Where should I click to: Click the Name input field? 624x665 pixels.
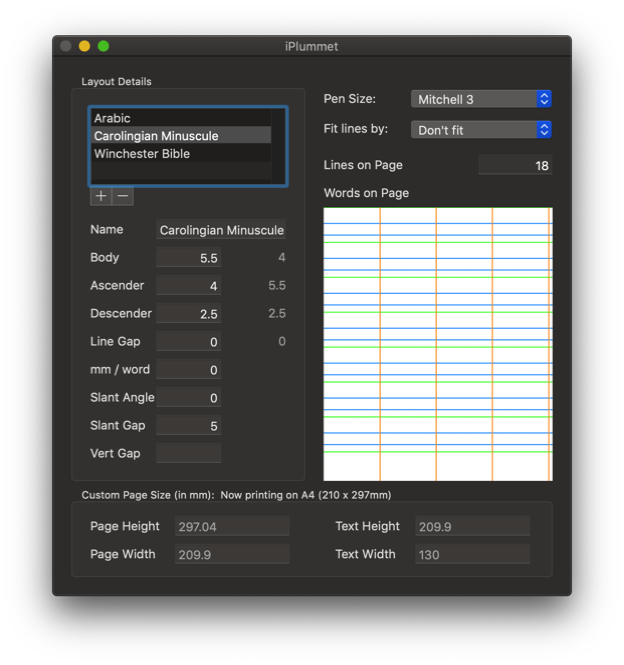pyautogui.click(x=221, y=230)
